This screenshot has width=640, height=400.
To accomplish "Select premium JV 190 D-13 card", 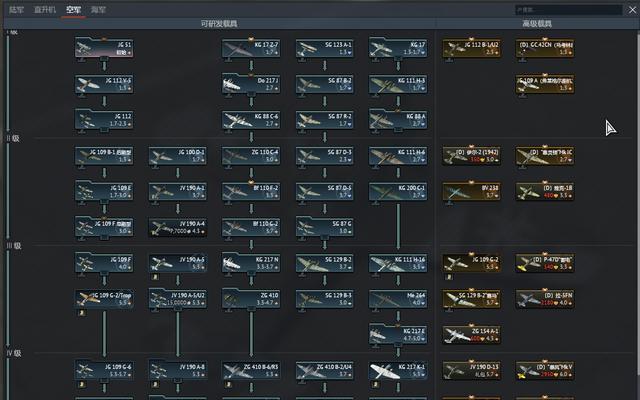I will pos(471,371).
